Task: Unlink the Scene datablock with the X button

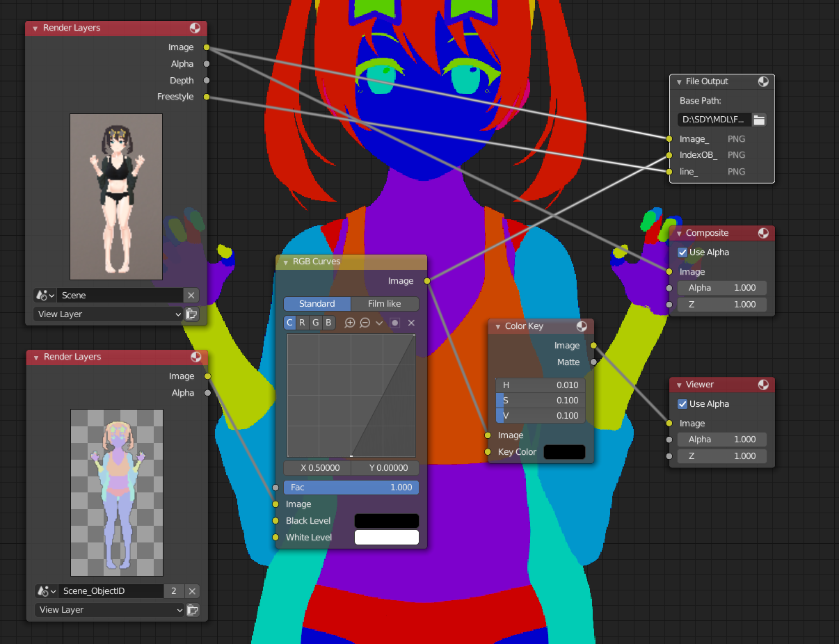Action: 191,295
